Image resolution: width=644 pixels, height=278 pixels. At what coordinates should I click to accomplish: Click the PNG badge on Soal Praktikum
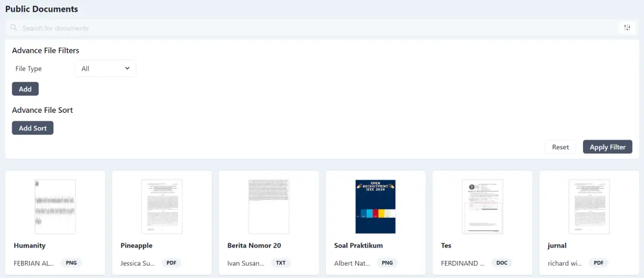pyautogui.click(x=388, y=263)
